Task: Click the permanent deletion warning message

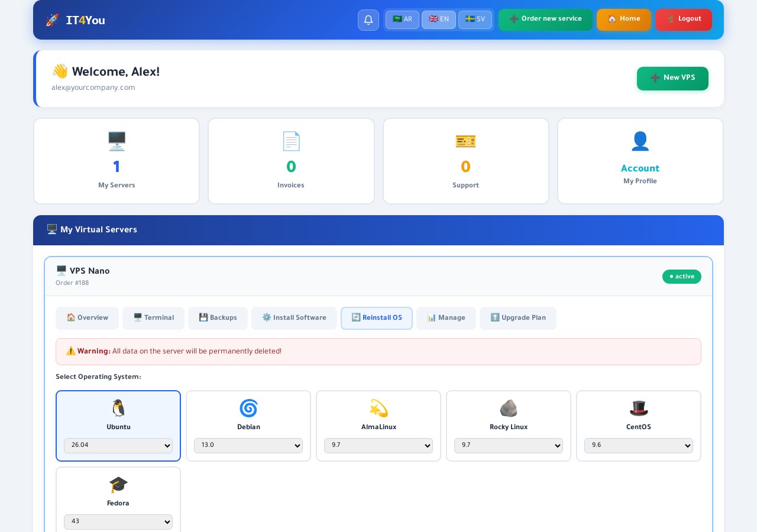Action: (x=378, y=352)
